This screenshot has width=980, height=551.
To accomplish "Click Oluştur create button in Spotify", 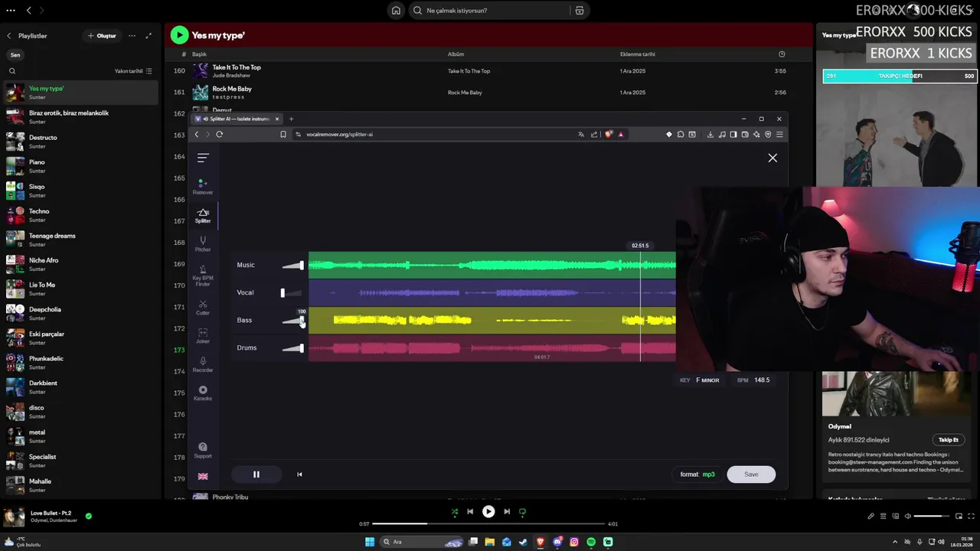I will 101,36.
